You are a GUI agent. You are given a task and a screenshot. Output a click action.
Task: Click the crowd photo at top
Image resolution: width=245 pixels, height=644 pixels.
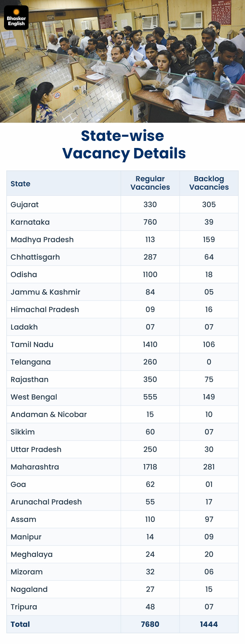click(122, 61)
